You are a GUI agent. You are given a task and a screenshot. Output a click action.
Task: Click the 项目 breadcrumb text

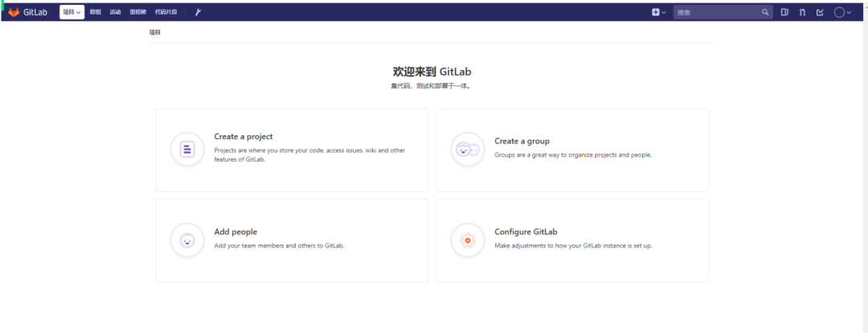coord(155,33)
